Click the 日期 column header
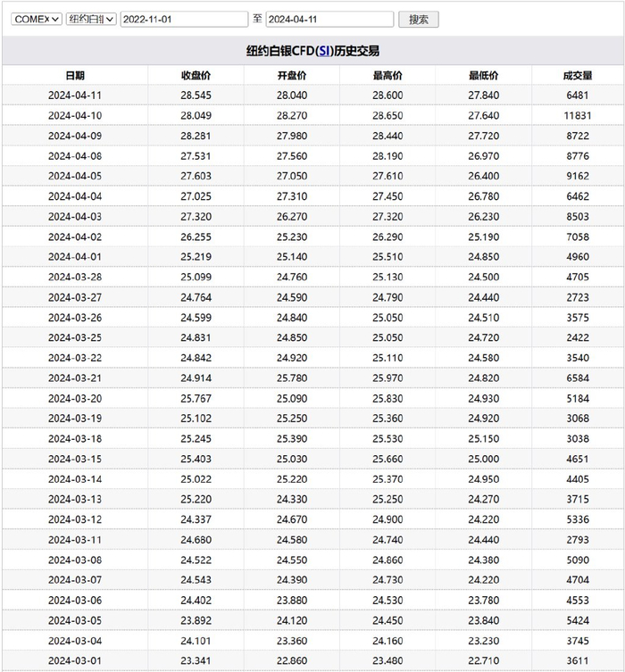Screen dimensions: 625x672 pos(75,76)
